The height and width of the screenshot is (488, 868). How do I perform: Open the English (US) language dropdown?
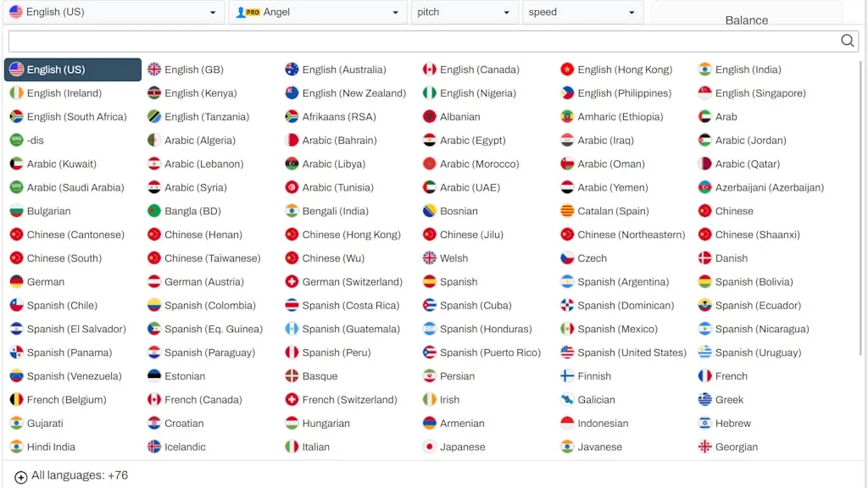(x=116, y=13)
